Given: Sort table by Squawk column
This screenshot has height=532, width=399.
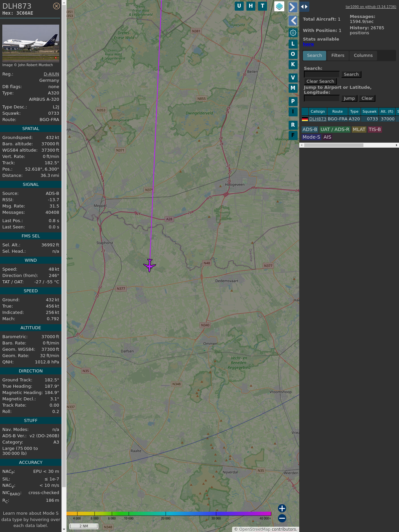Looking at the screenshot, I should click(x=369, y=112).
